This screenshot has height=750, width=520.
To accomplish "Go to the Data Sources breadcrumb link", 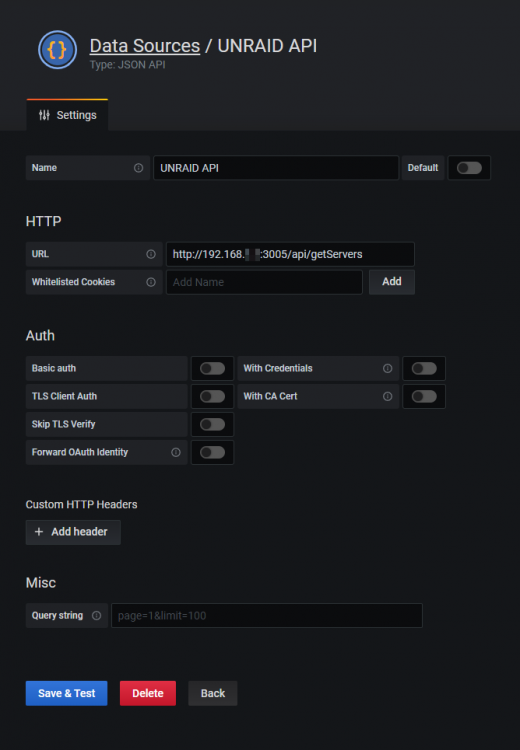I will [x=144, y=46].
